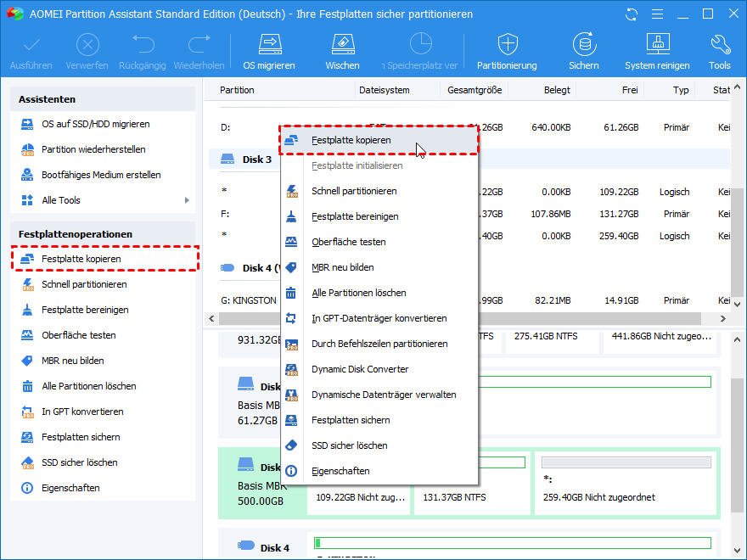Select 441.86GB Nicht zugeordnet block
The width and height of the screenshot is (747, 560).
point(661,343)
